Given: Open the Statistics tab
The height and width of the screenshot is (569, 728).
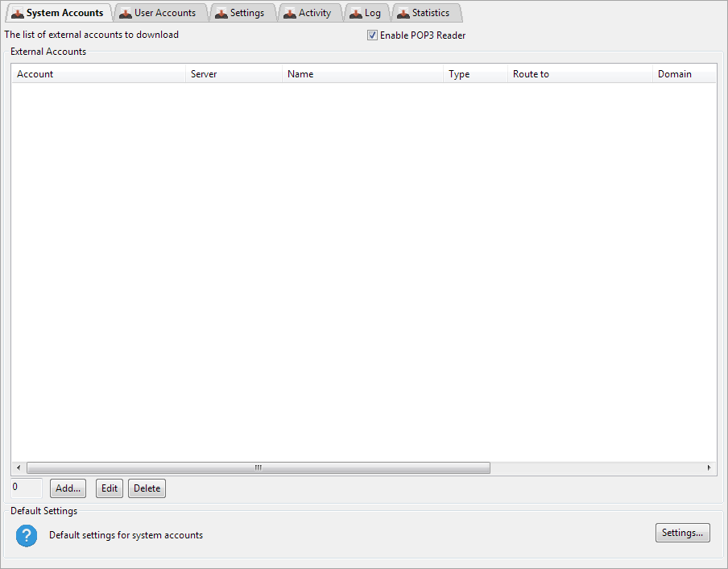Looking at the screenshot, I should 430,13.
